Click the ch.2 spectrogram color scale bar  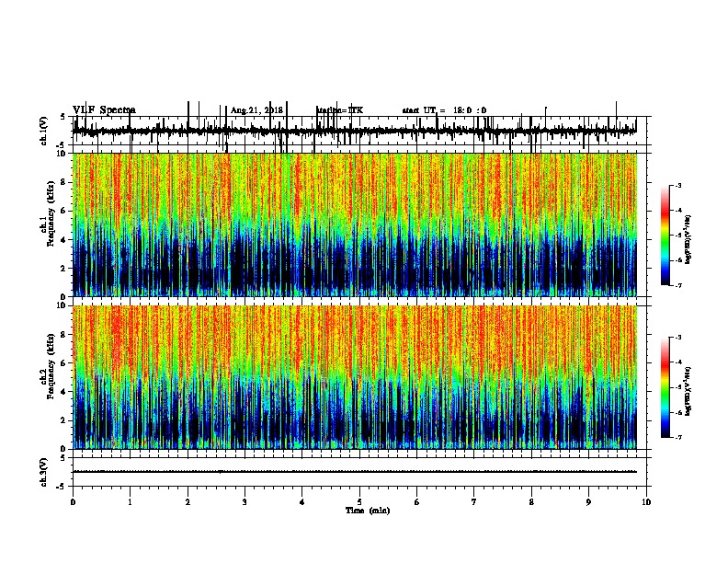pyautogui.click(x=665, y=387)
